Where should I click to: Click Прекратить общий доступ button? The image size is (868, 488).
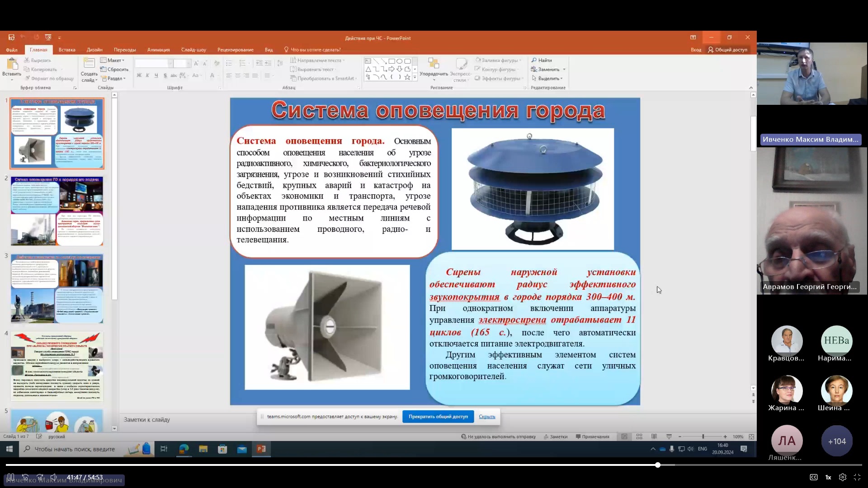pos(438,417)
